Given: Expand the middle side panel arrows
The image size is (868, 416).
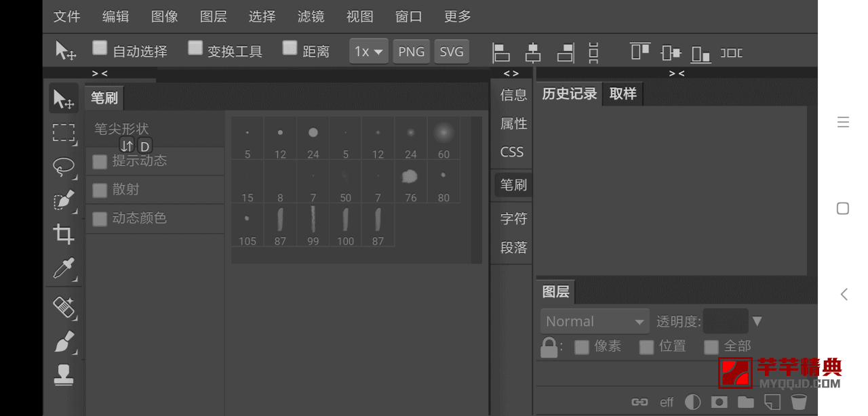Looking at the screenshot, I should 511,73.
